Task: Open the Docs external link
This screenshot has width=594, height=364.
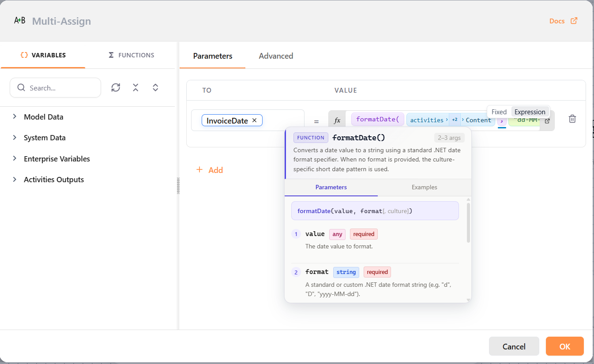Action: click(x=563, y=21)
